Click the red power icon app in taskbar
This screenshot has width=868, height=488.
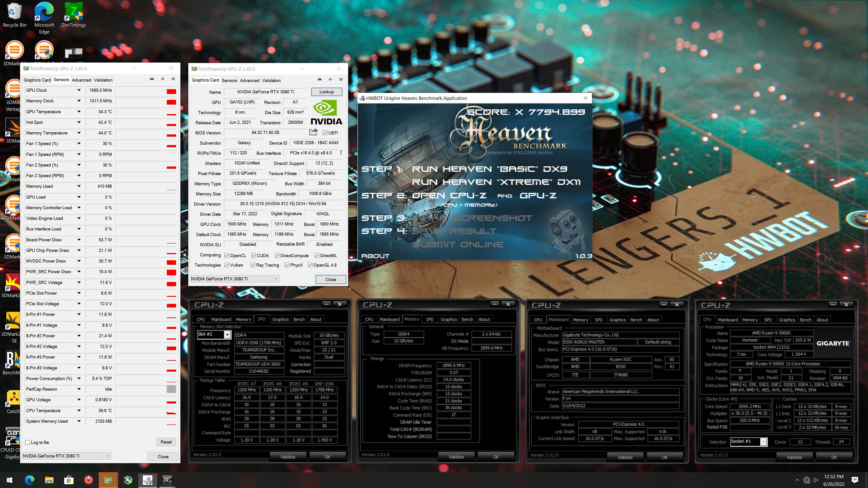click(x=88, y=480)
